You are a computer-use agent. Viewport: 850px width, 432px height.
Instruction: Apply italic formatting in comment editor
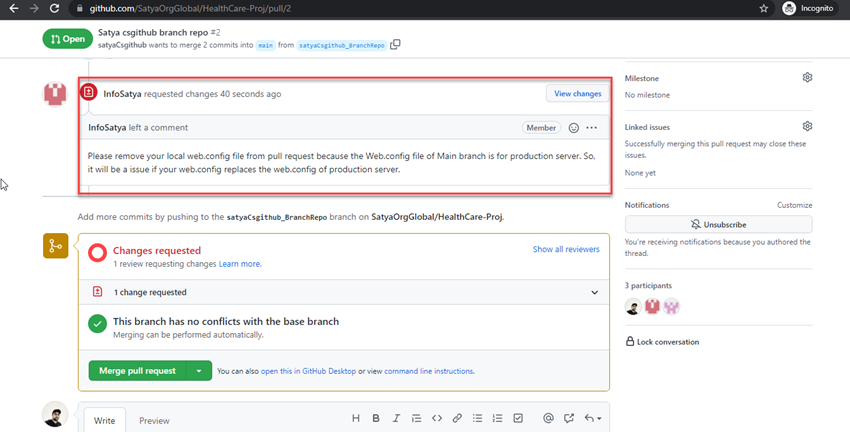pos(396,418)
